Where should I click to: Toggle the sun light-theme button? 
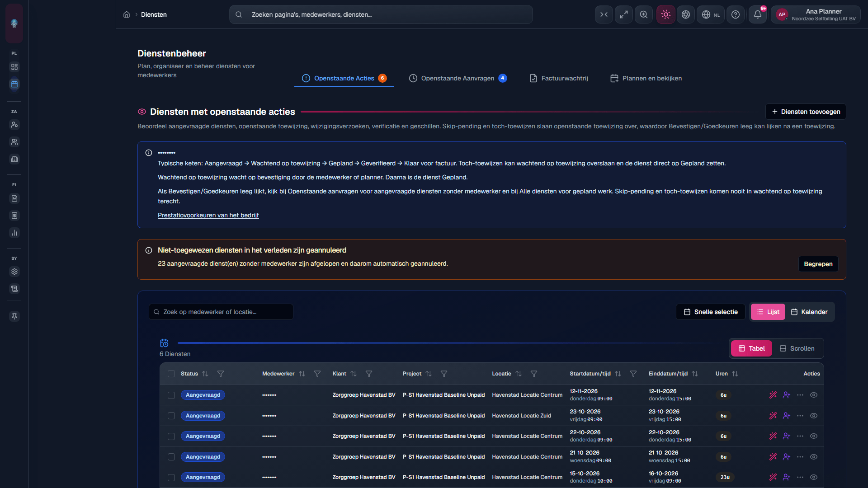[x=665, y=14]
